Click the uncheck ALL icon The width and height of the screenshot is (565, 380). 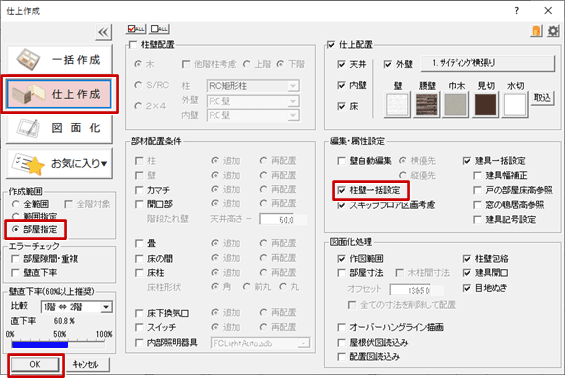(x=159, y=29)
